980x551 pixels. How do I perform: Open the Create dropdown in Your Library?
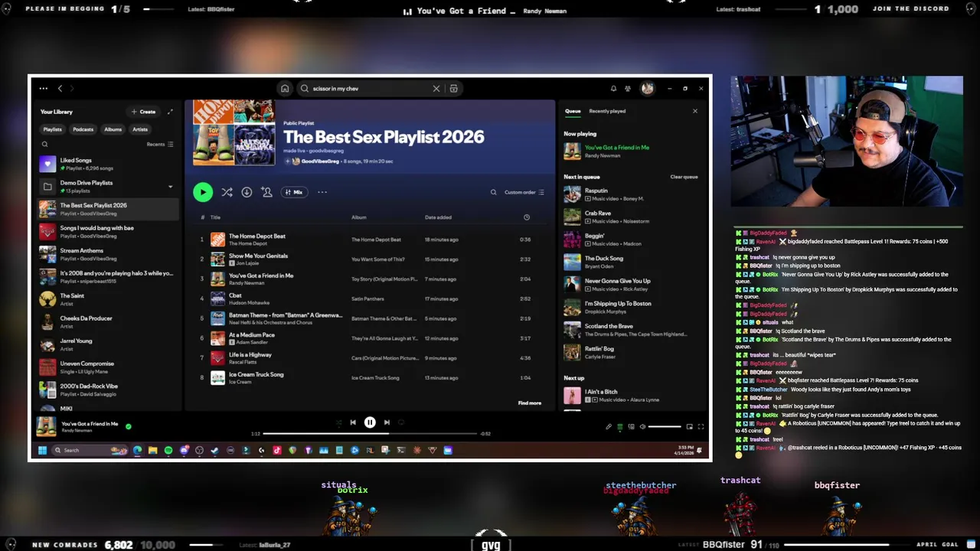144,112
